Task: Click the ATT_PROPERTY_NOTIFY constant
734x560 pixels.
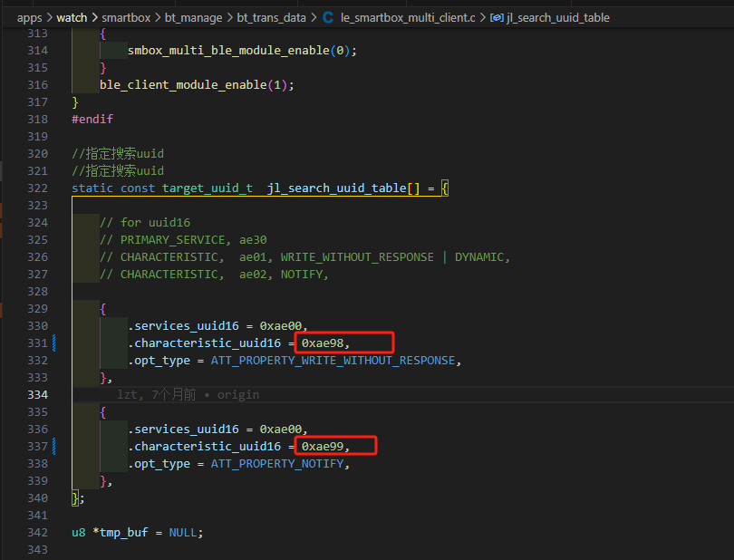Action: (277, 464)
